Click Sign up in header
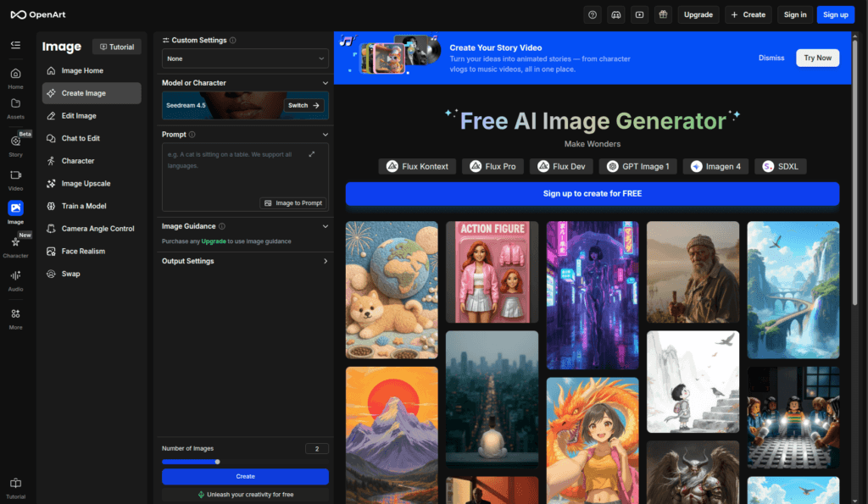The image size is (868, 504). click(835, 15)
